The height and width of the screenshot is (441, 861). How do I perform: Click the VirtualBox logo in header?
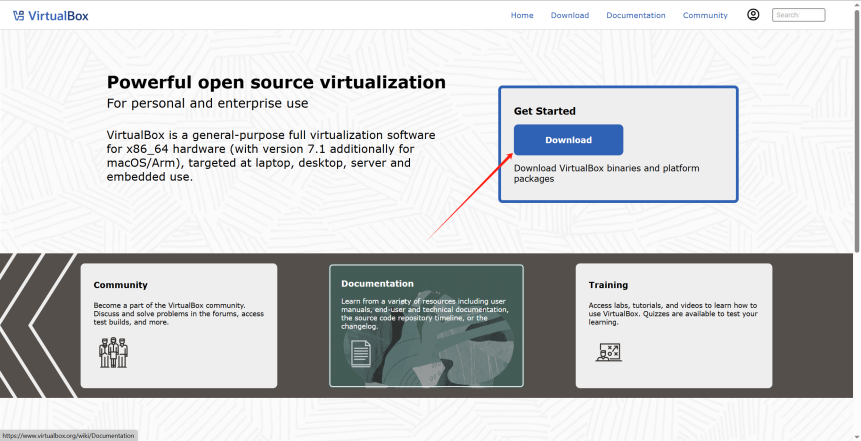click(x=51, y=15)
